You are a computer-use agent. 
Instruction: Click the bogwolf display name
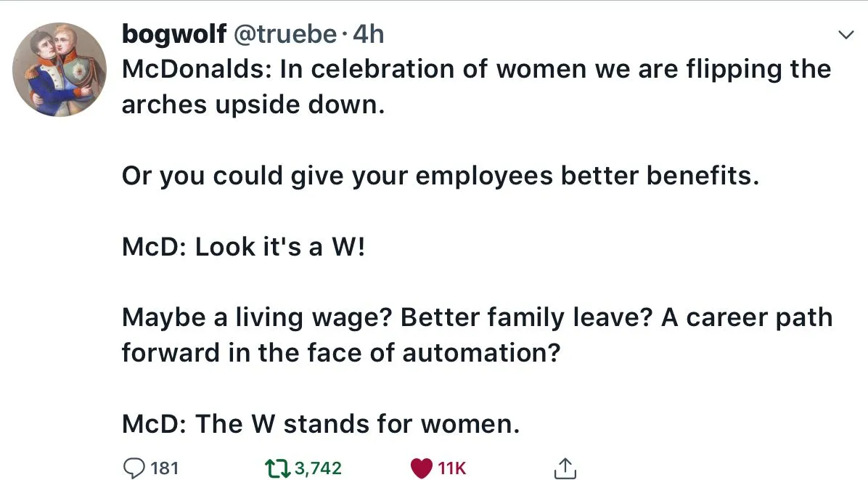click(174, 33)
